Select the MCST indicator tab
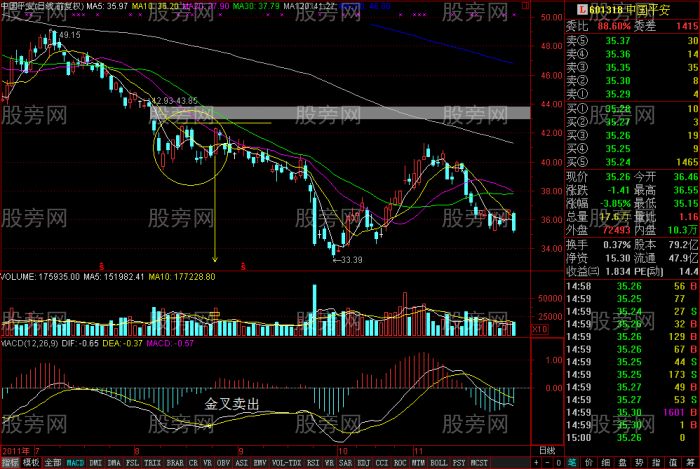 click(479, 463)
